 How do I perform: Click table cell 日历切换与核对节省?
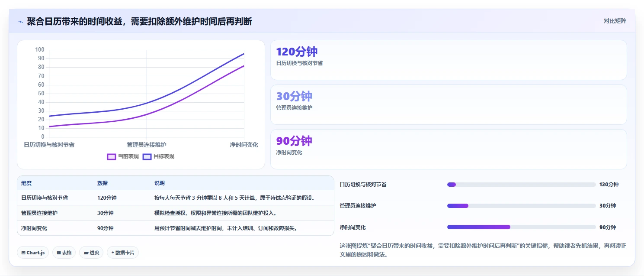click(45, 198)
